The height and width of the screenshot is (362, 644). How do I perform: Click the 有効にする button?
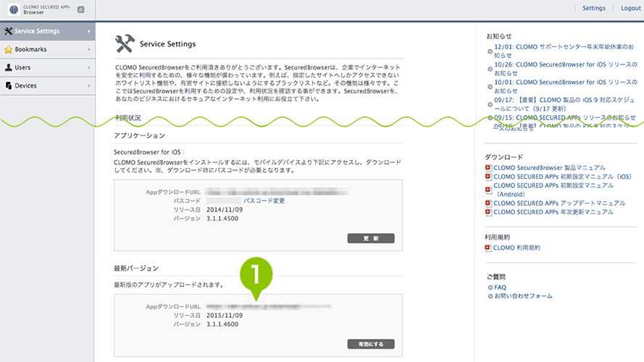[371, 344]
